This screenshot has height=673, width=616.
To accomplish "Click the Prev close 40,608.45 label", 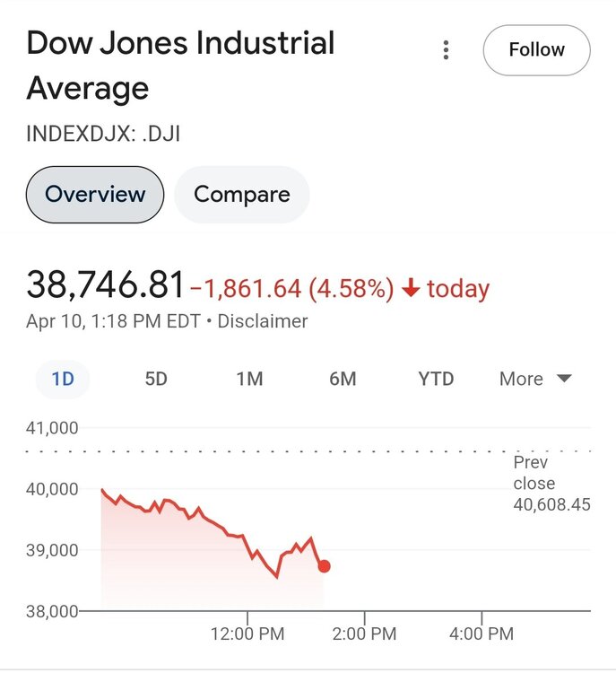I will click(x=551, y=484).
